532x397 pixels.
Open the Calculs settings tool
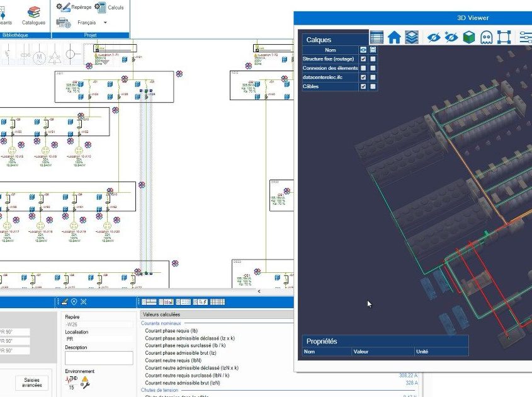tap(109, 7)
